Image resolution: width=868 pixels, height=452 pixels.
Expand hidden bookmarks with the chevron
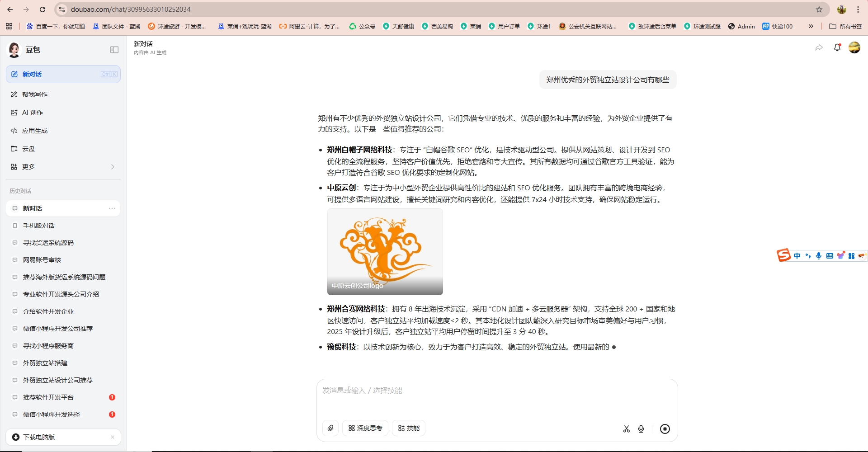pos(811,26)
